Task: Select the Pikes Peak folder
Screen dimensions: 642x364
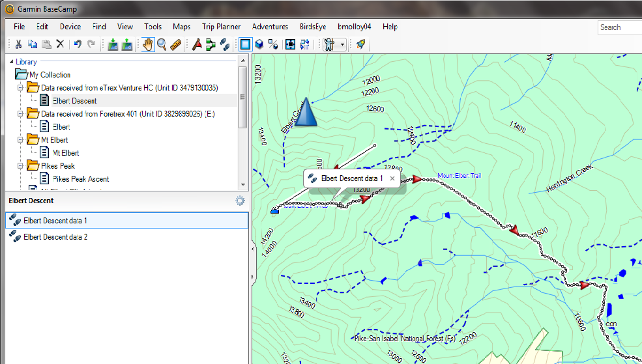Action: click(58, 166)
